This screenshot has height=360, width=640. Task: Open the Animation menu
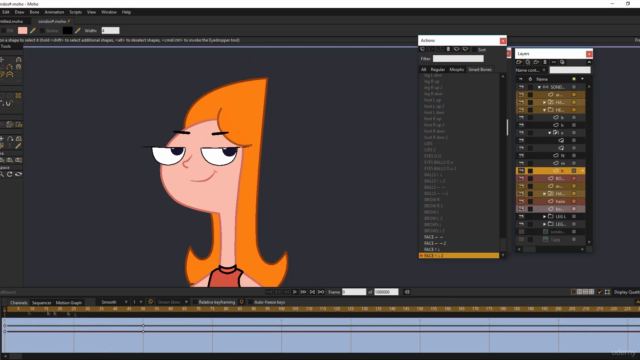pyautogui.click(x=54, y=12)
